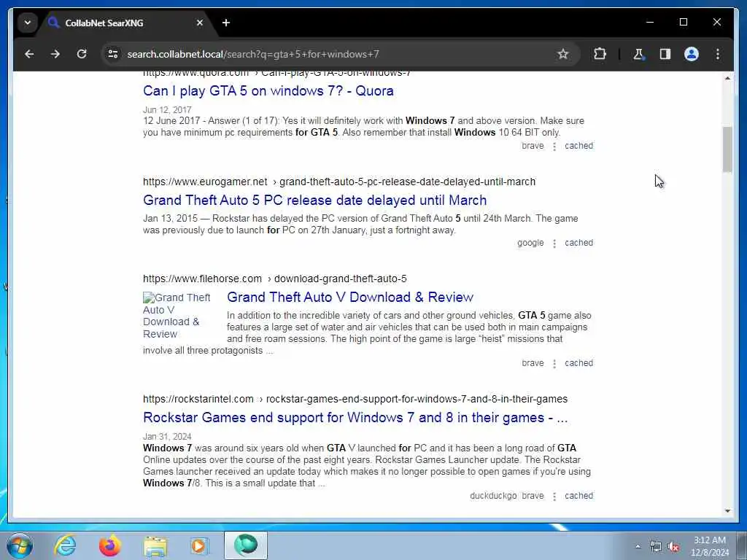Launch Internet Explorer from taskbar
747x560 pixels.
[x=65, y=545]
